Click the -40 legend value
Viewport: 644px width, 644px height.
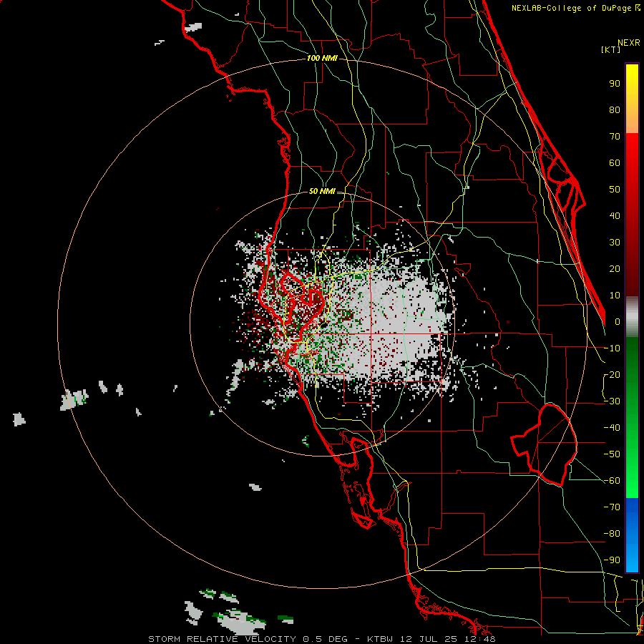(612, 428)
